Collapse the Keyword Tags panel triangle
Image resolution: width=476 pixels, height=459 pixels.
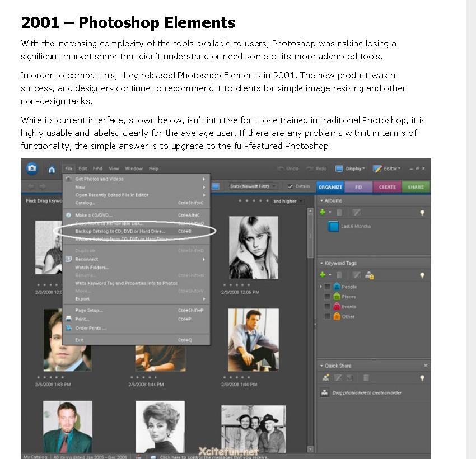(x=321, y=263)
